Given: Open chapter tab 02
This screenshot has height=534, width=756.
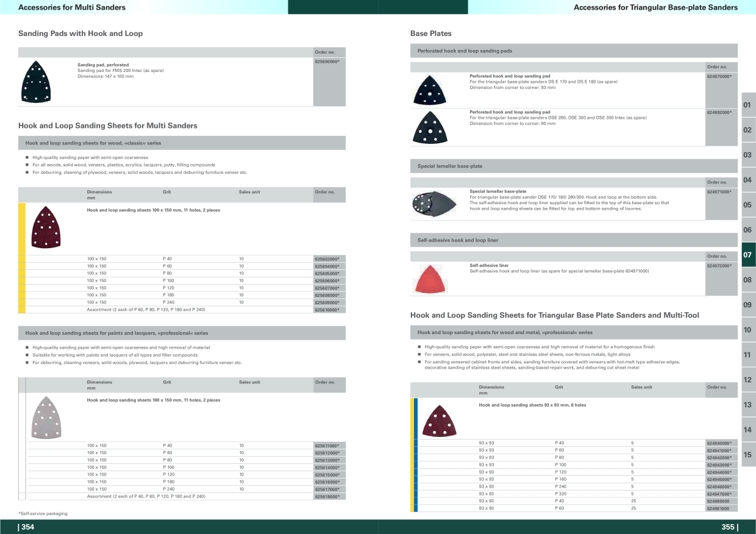Looking at the screenshot, I should coord(747,130).
